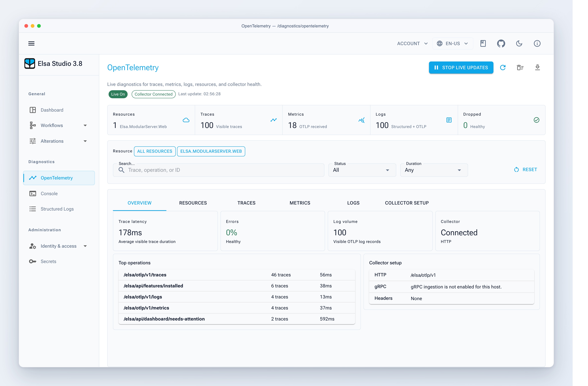
Task: Click the 0% errors value
Action: (232, 233)
